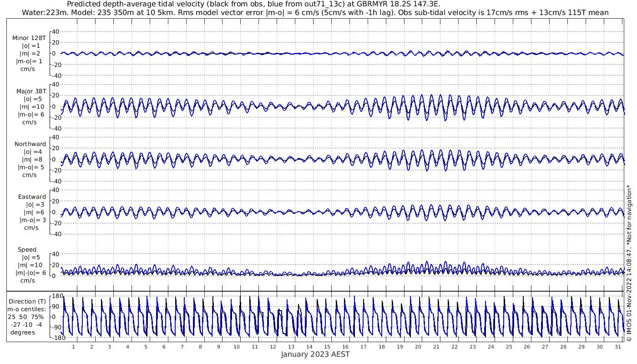Click the 180 tick on Direction axis
This screenshot has width=637, height=364.
click(57, 296)
